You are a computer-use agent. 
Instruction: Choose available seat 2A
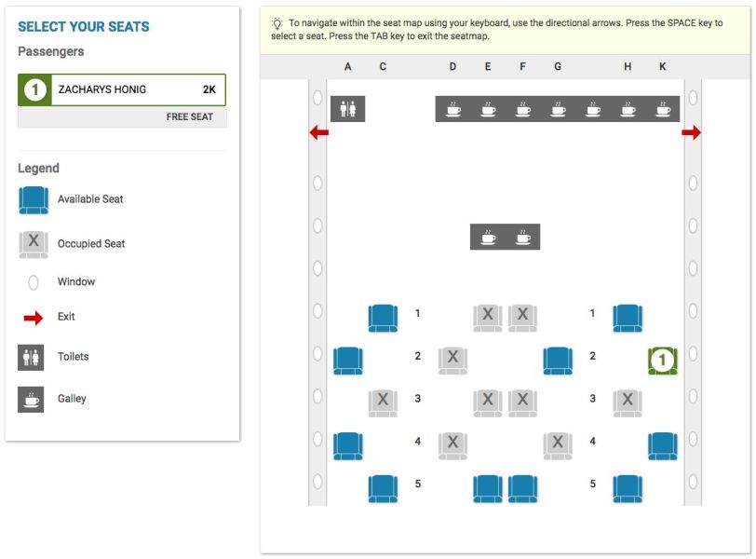point(348,361)
